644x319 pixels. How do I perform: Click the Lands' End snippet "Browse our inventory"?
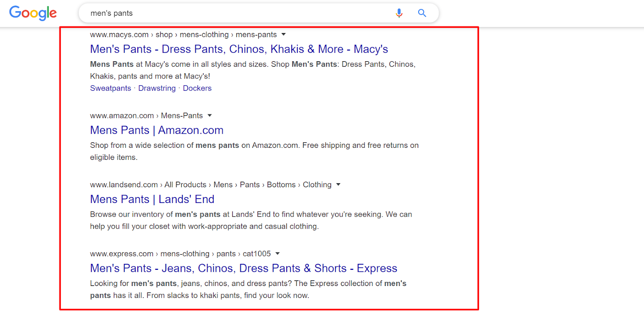(251, 220)
